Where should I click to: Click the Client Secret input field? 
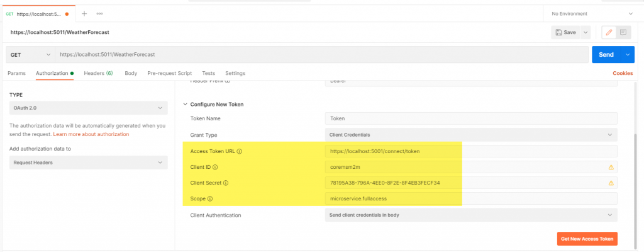(x=471, y=183)
